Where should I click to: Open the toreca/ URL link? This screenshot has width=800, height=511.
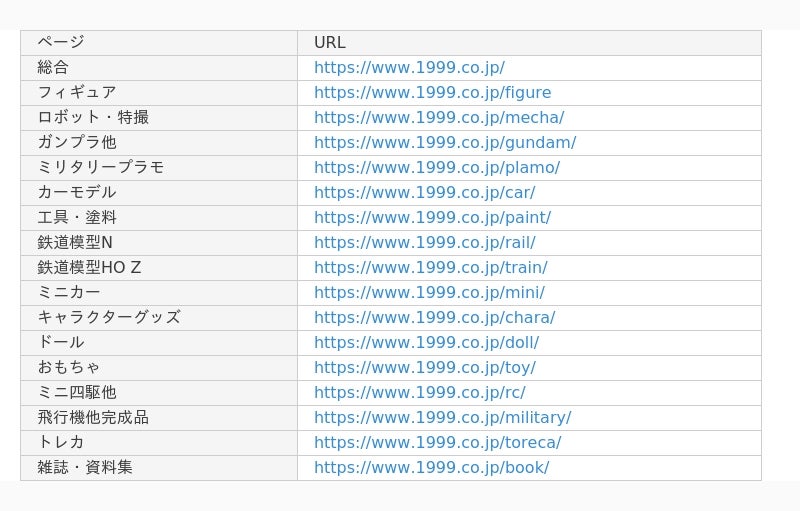click(438, 443)
